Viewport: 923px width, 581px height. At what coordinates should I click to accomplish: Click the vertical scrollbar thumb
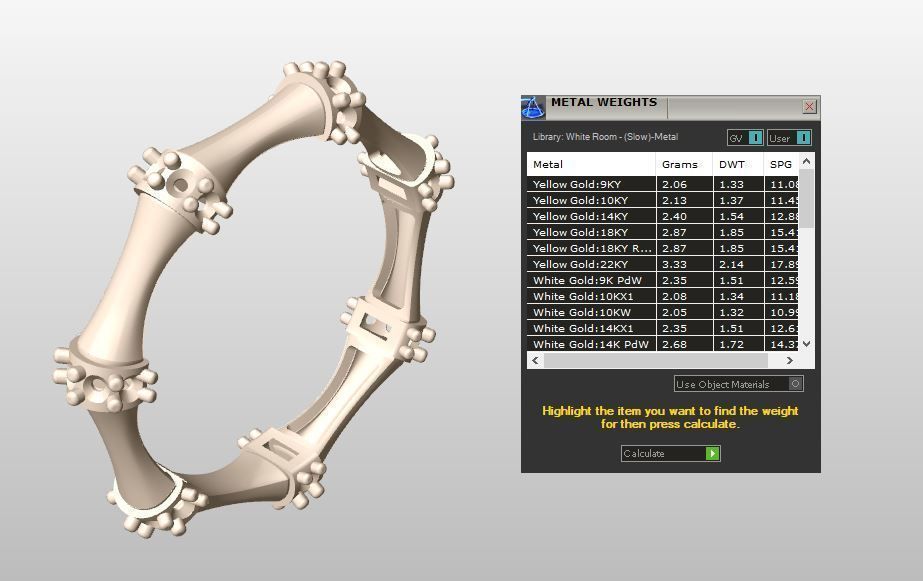click(806, 199)
